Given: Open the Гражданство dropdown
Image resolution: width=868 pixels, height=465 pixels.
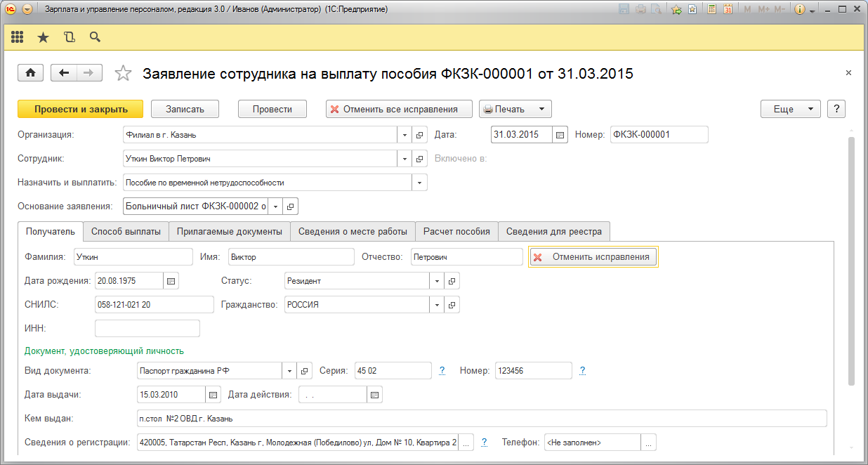Looking at the screenshot, I should coord(438,305).
